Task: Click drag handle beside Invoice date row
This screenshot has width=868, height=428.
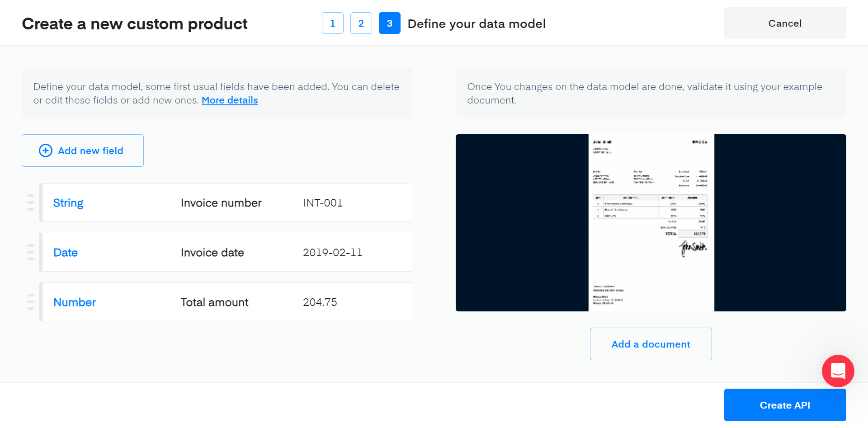Action: coord(30,252)
